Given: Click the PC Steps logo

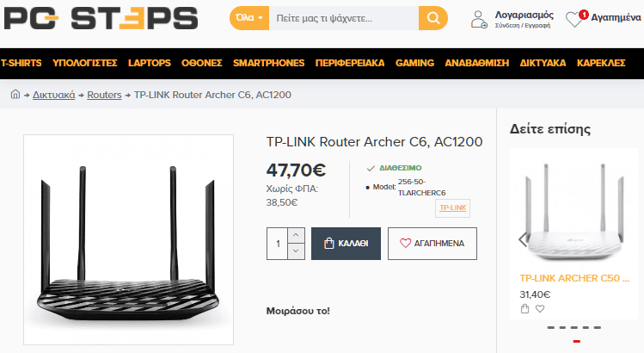Looking at the screenshot, I should click(x=101, y=19).
